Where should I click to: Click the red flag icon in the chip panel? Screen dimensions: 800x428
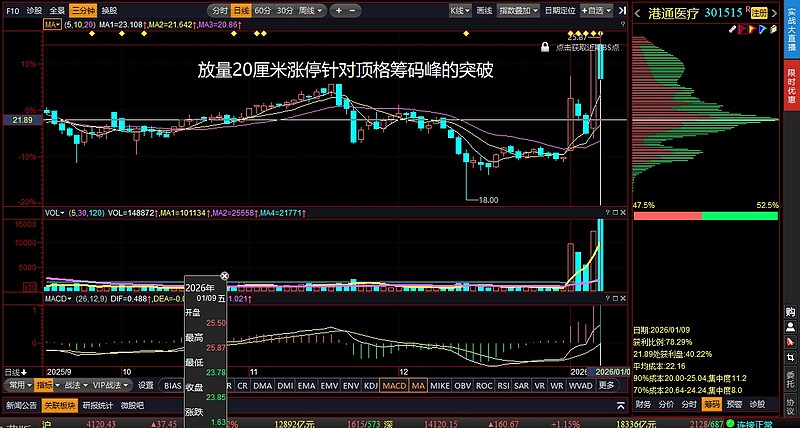point(742,29)
